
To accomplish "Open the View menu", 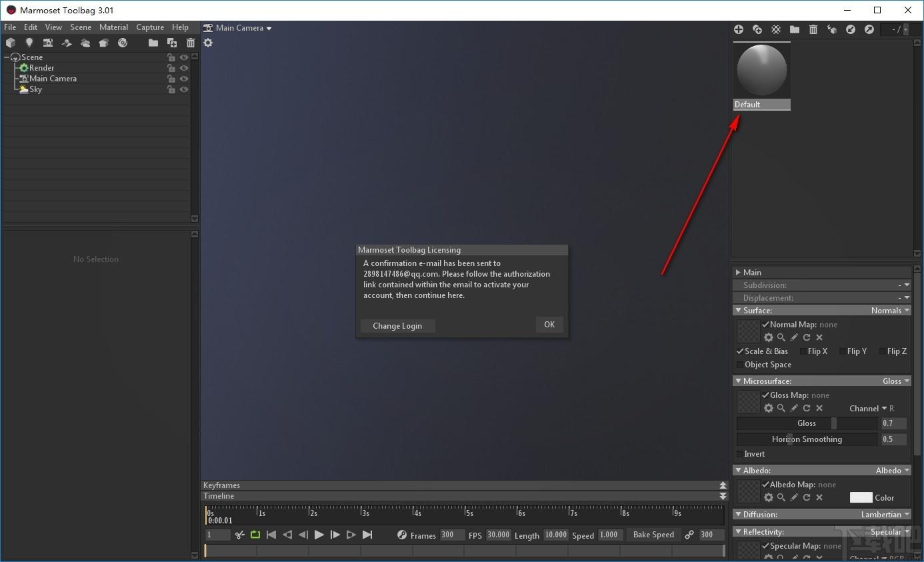I will click(x=53, y=27).
